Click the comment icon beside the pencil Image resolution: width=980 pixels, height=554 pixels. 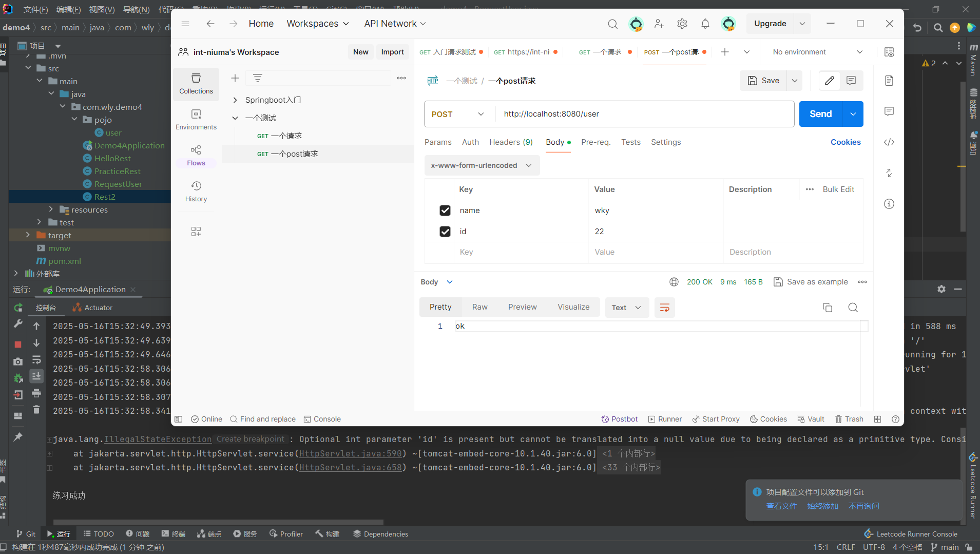click(851, 81)
